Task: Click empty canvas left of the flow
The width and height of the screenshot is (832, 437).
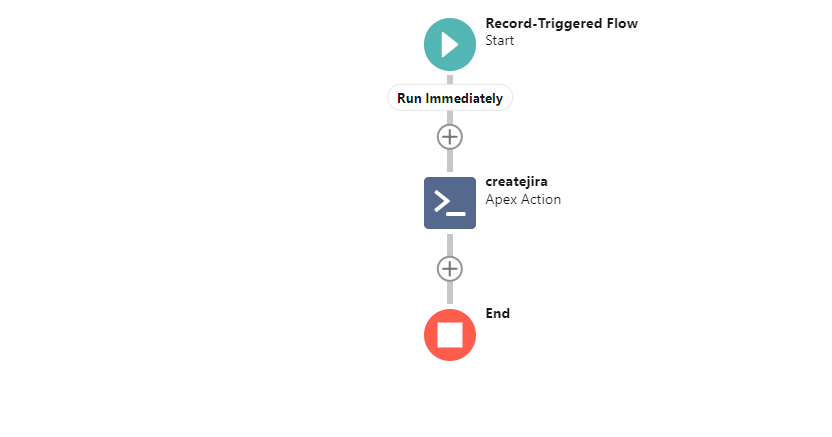Action: [186, 212]
